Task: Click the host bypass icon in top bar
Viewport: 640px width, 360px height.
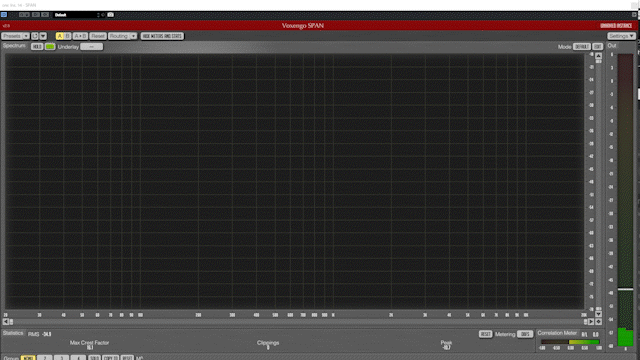Action: click(x=4, y=15)
